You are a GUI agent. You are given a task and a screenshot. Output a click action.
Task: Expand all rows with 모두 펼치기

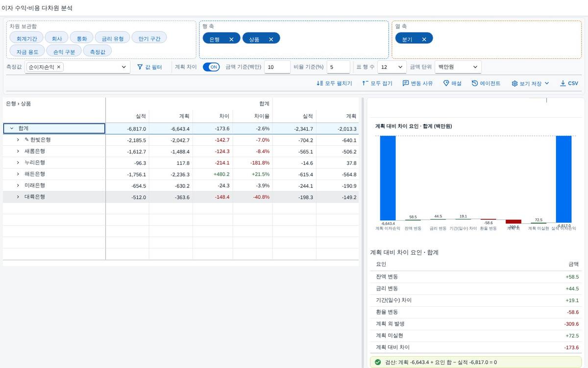point(334,83)
